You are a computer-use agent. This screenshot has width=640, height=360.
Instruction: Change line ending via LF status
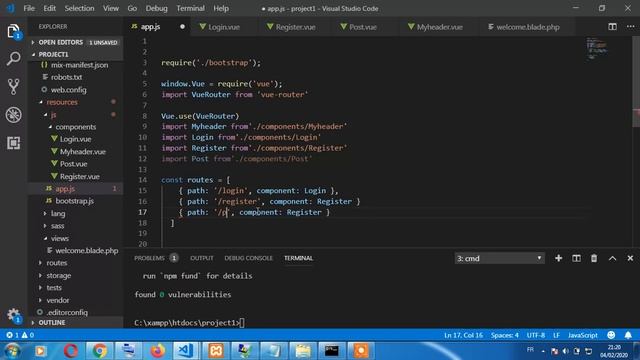tap(556, 335)
